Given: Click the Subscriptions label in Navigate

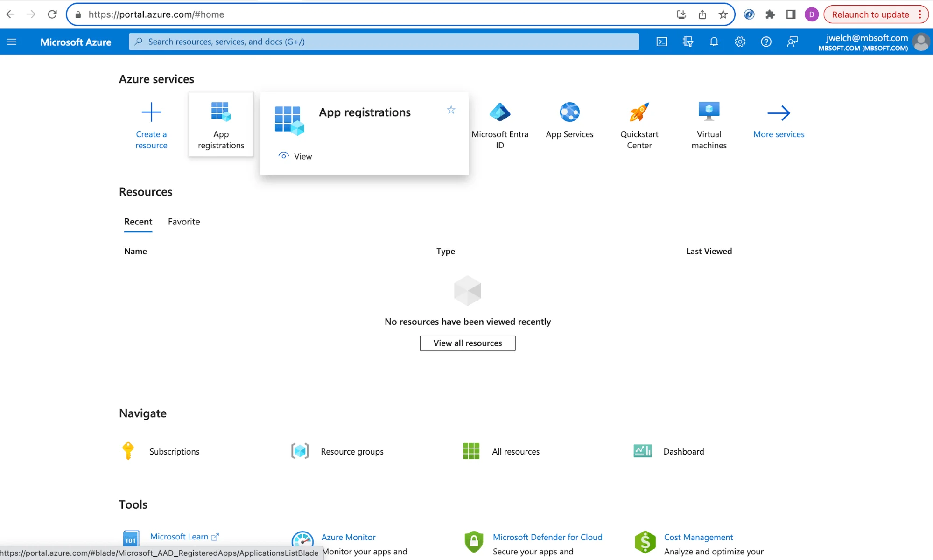Looking at the screenshot, I should tap(174, 451).
